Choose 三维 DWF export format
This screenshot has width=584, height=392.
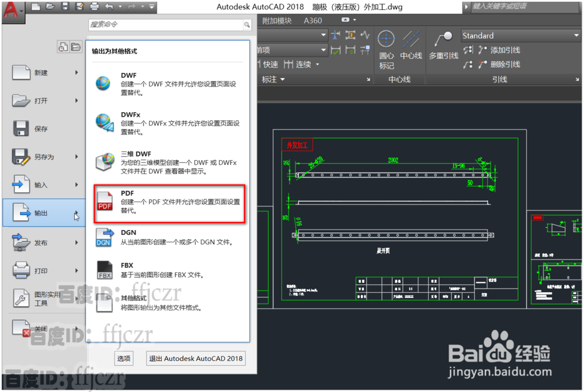(168, 162)
